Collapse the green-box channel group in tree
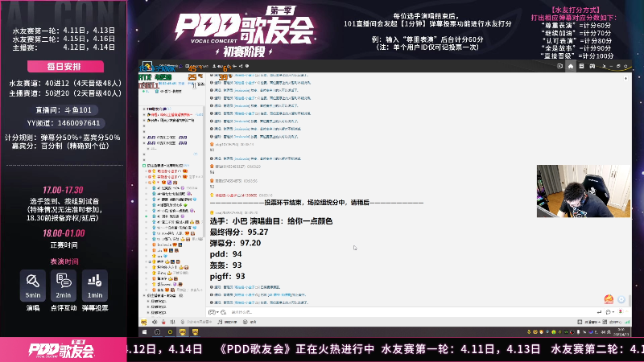 (144, 166)
